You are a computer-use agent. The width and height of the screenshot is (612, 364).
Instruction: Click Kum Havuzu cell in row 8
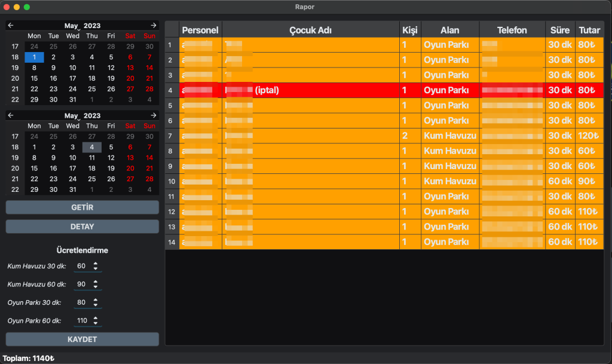coord(450,151)
